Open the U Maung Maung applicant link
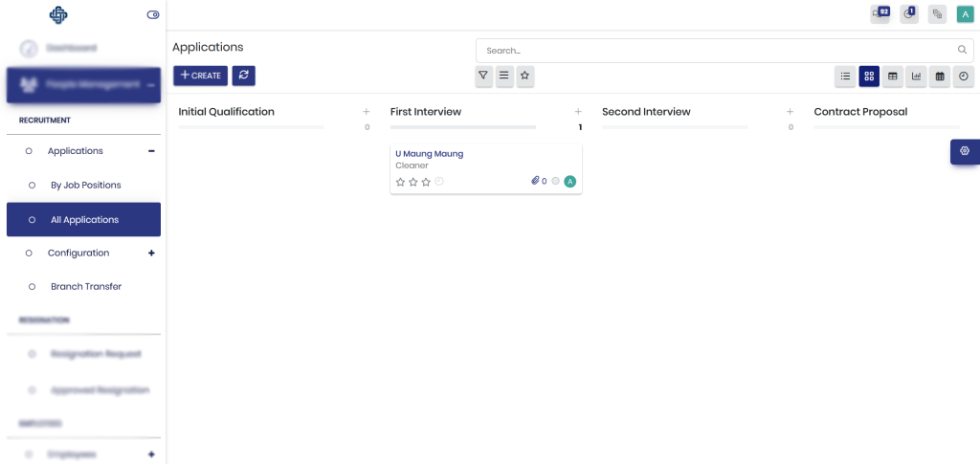The height and width of the screenshot is (464, 980). point(430,154)
